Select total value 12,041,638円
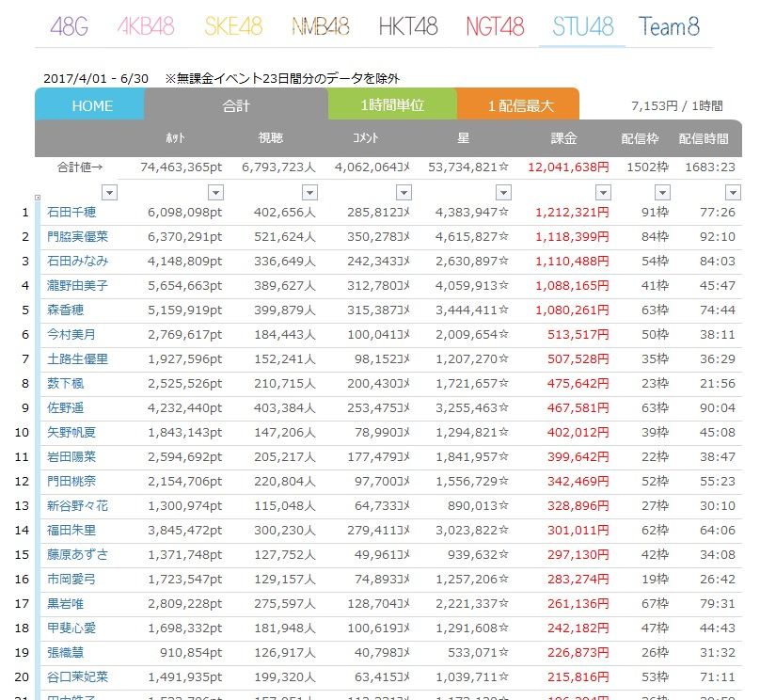This screenshot has height=700, width=760. pos(568,167)
